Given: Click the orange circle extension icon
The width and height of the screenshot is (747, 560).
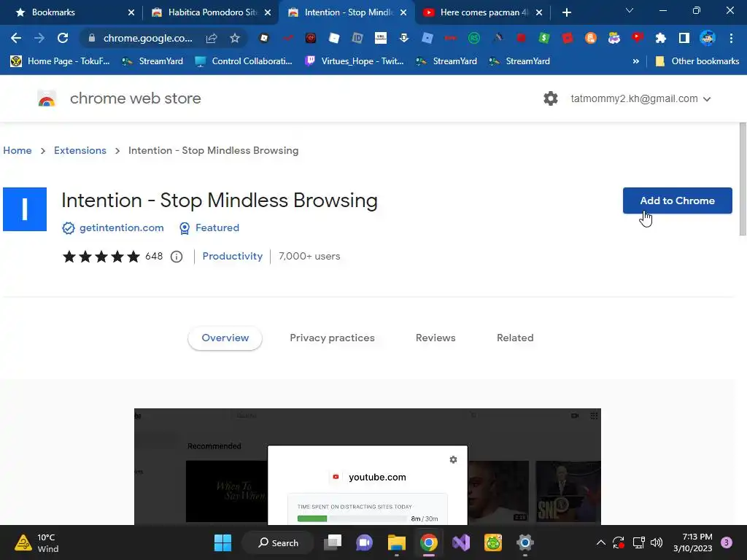Looking at the screenshot, I should point(591,38).
